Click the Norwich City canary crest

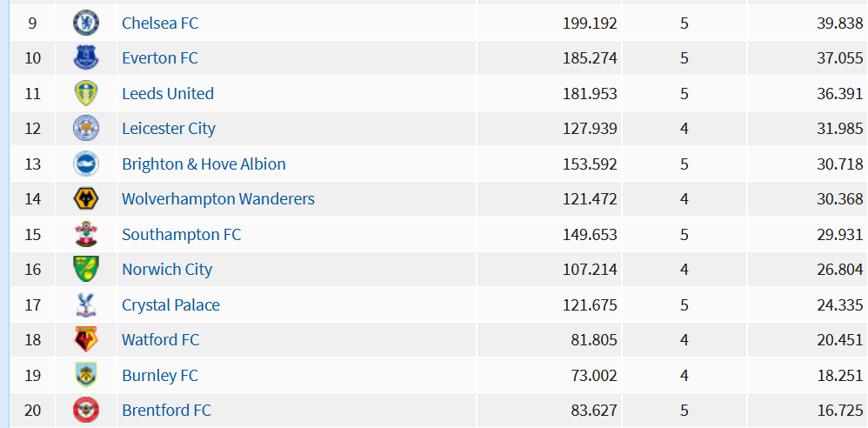(x=86, y=269)
